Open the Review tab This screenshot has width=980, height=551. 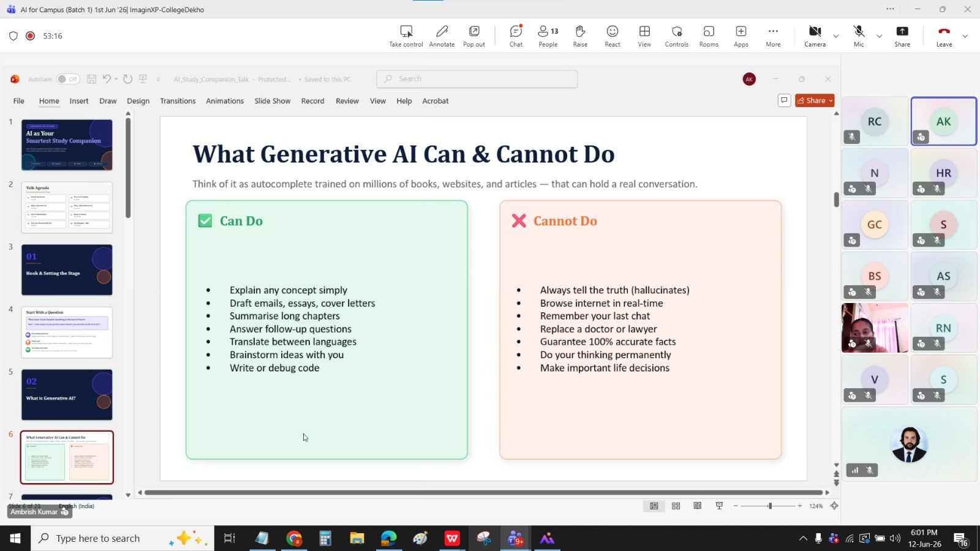347,101
